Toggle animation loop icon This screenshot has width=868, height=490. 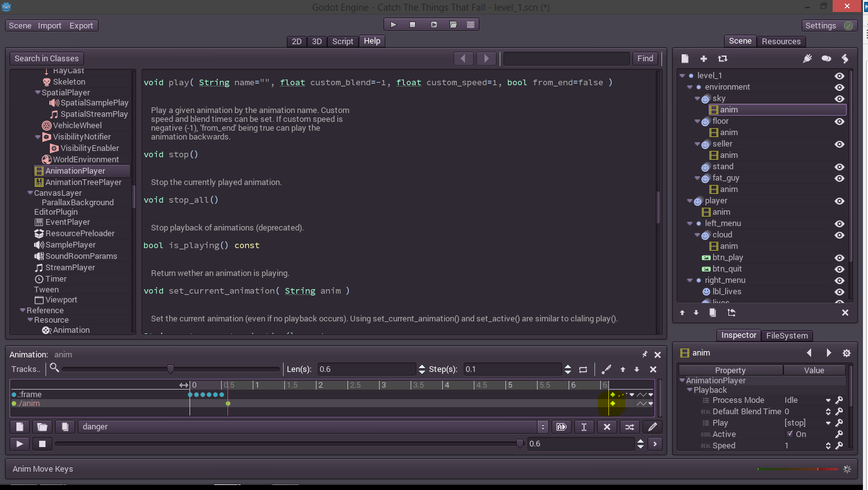[583, 369]
